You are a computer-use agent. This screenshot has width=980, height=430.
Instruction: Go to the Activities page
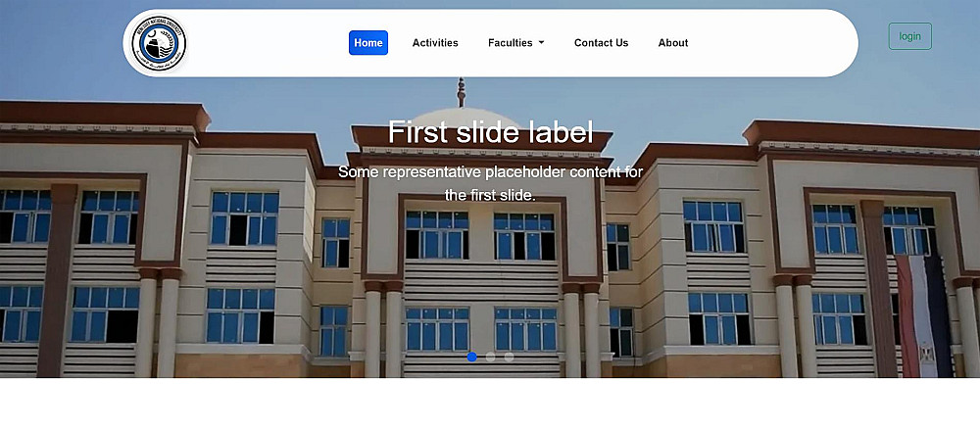(x=435, y=42)
